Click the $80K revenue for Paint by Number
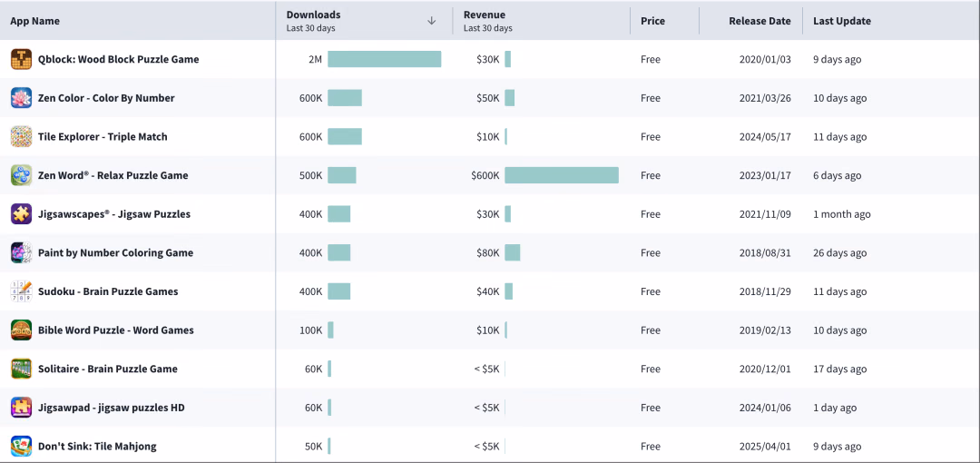Screen dimensions: 980x463 click(488, 252)
